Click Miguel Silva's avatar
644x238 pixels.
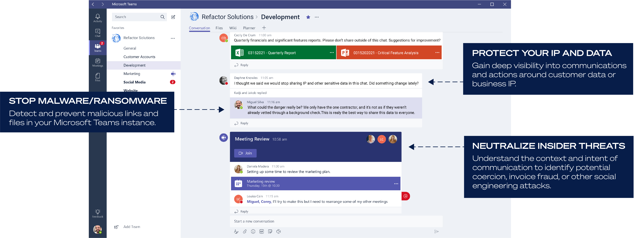coord(238,105)
